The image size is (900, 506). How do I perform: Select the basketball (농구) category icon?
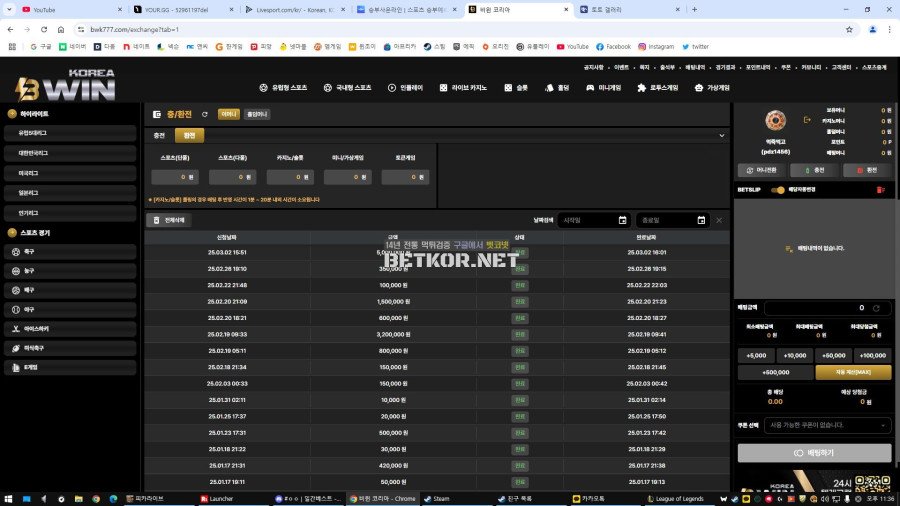[x=17, y=271]
